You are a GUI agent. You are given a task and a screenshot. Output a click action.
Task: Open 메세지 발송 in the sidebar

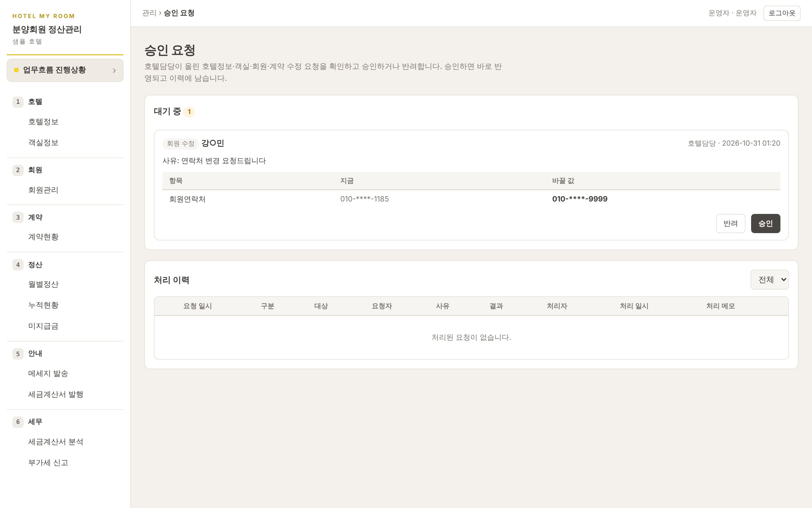48,373
